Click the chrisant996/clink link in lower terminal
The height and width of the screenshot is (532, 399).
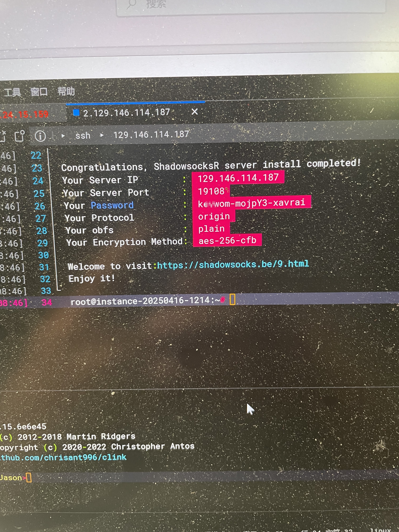[x=63, y=457]
